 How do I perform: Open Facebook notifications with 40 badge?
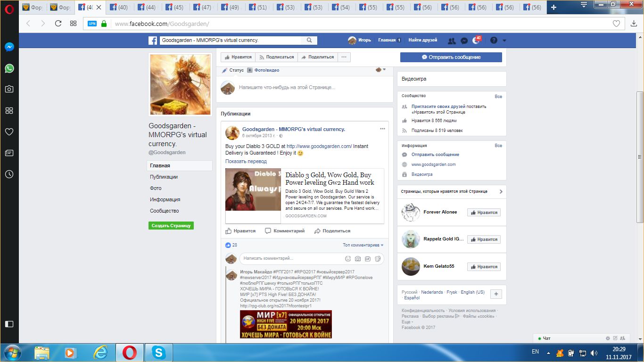pos(476,40)
